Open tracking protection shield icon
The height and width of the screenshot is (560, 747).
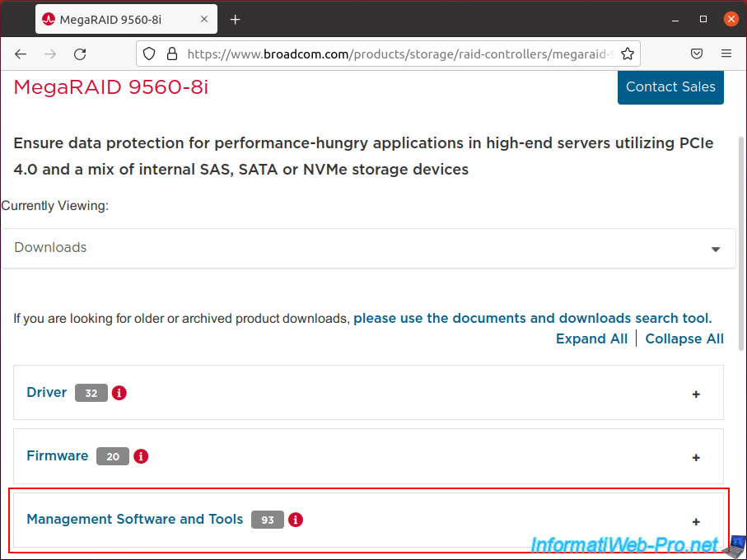click(x=149, y=54)
